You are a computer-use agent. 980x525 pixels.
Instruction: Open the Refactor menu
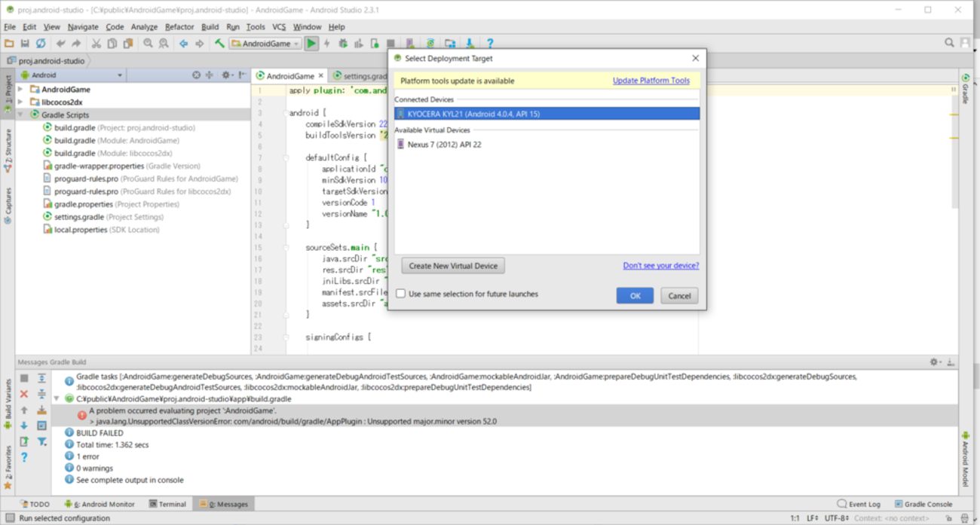click(x=179, y=26)
